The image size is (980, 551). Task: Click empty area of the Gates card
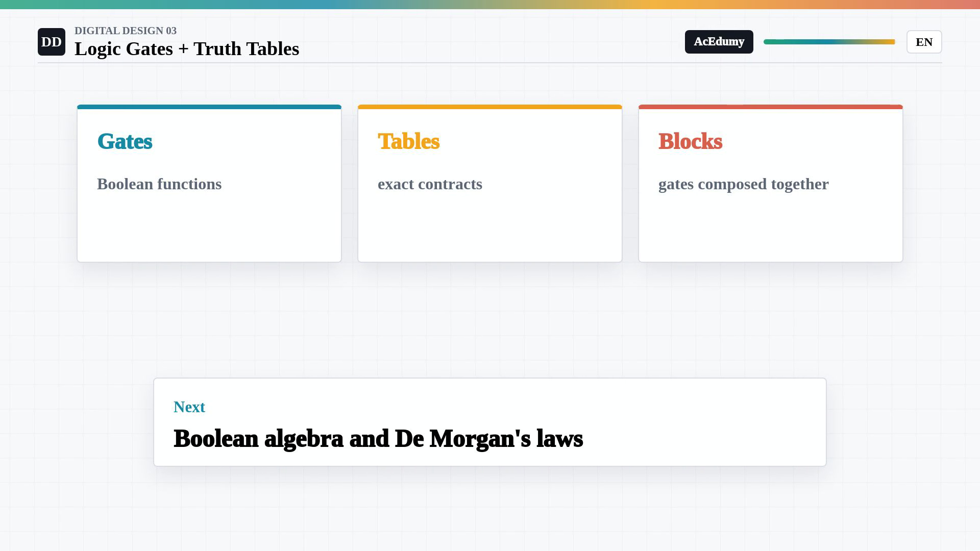(209, 230)
